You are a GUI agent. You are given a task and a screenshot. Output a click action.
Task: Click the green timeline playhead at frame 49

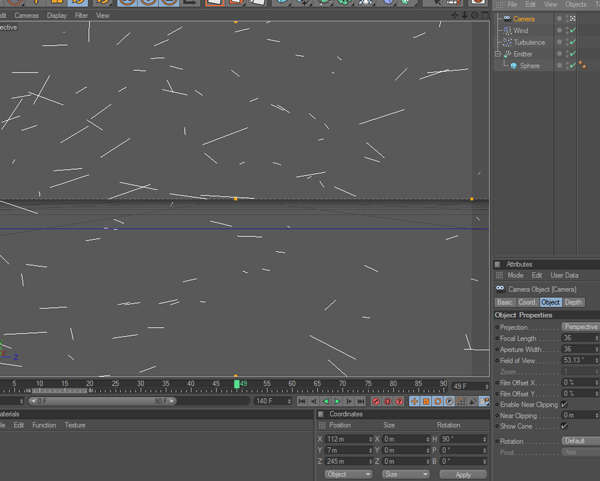[237, 384]
